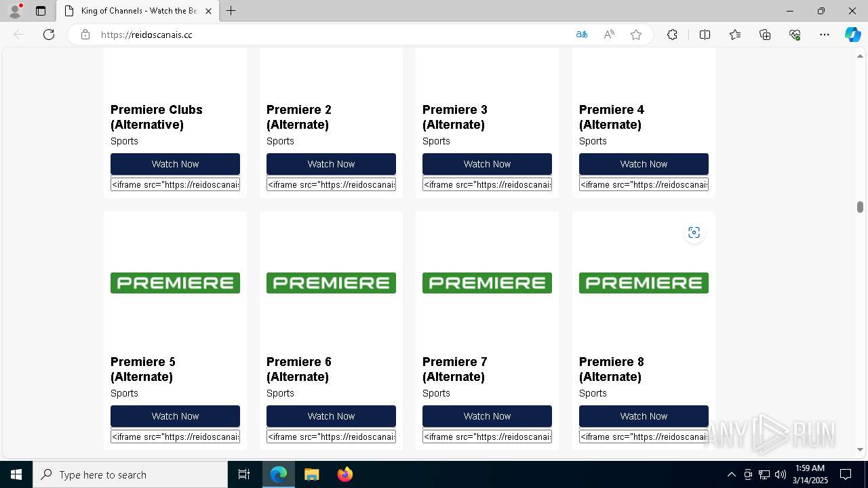The width and height of the screenshot is (868, 488).
Task: Watch Now for Premiere 3 (Alternate)
Action: (487, 164)
